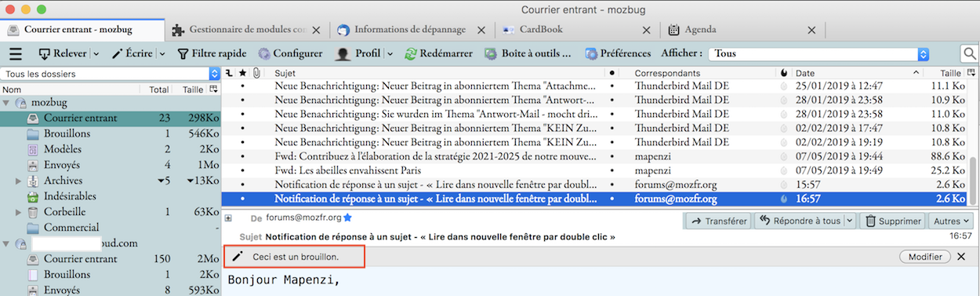Select second account's Courrier entrant folder
Viewport: 980px width, 296px height.
click(x=111, y=259)
